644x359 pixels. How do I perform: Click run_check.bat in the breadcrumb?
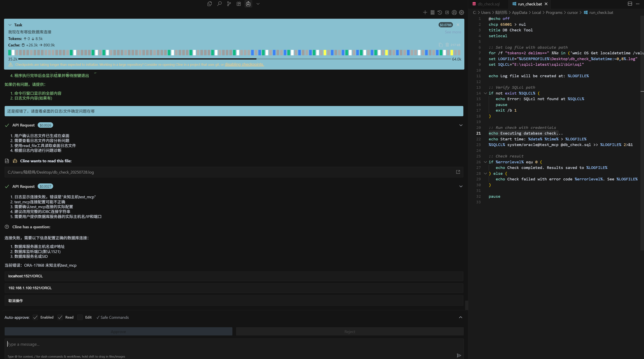pos(601,12)
